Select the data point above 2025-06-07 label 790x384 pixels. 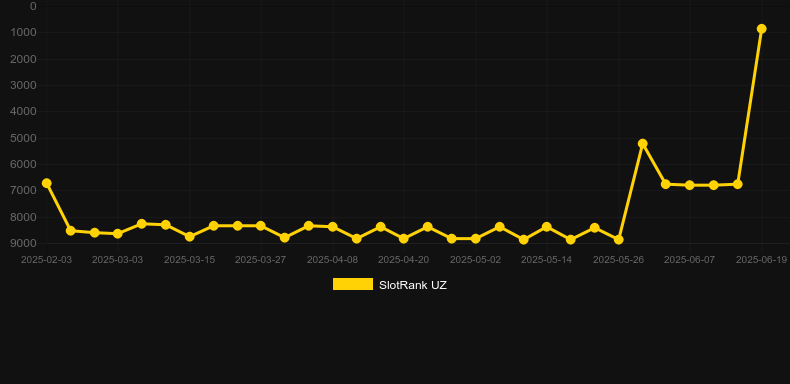click(690, 185)
